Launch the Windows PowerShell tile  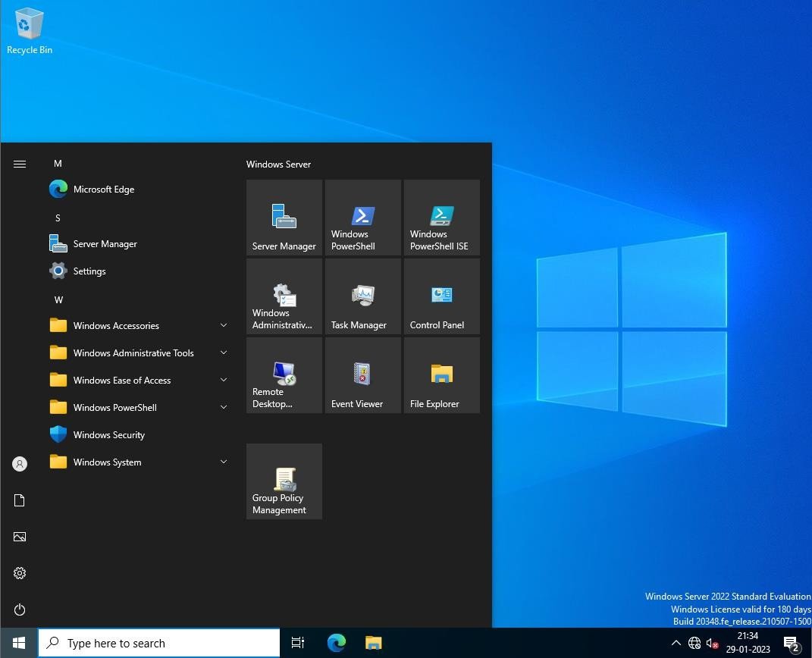point(363,218)
